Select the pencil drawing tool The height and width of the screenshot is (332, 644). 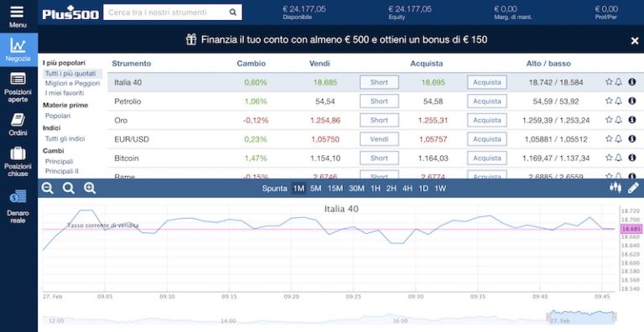[x=633, y=188]
